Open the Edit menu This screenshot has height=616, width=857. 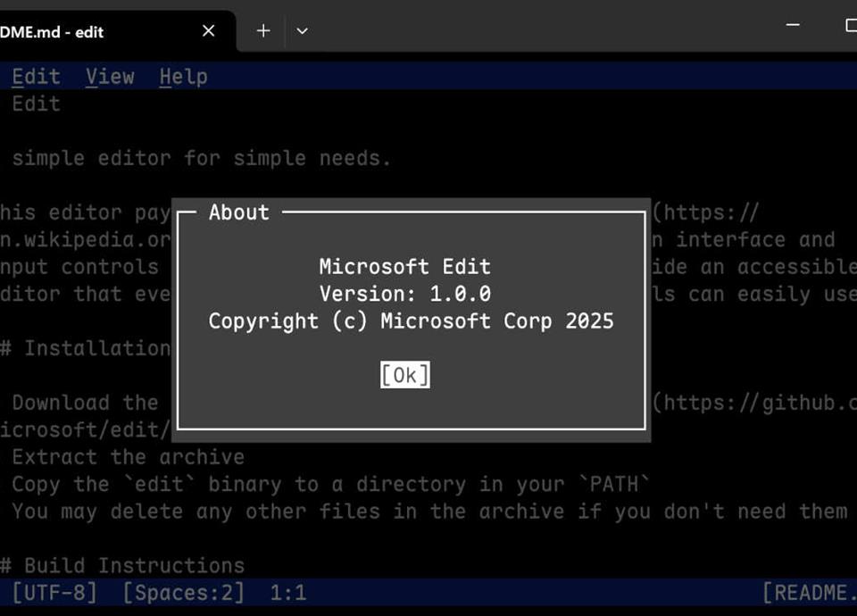[x=36, y=77]
